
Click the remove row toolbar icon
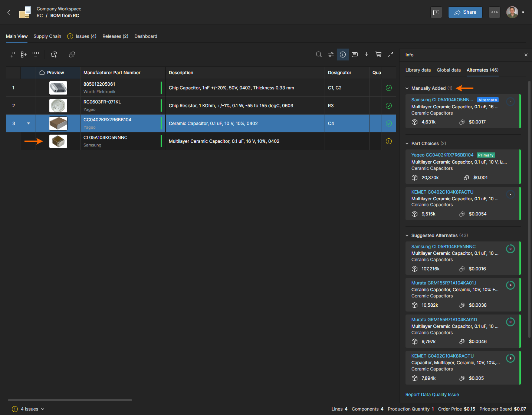point(36,55)
